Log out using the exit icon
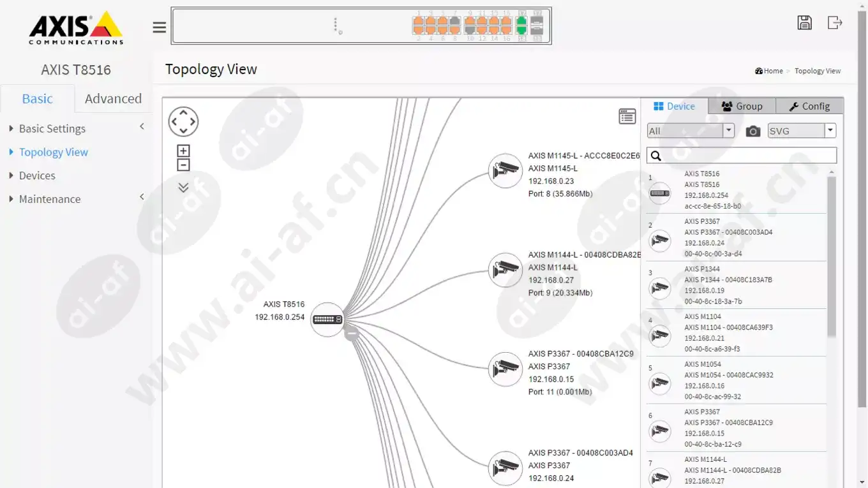Image resolution: width=868 pixels, height=488 pixels. (835, 22)
